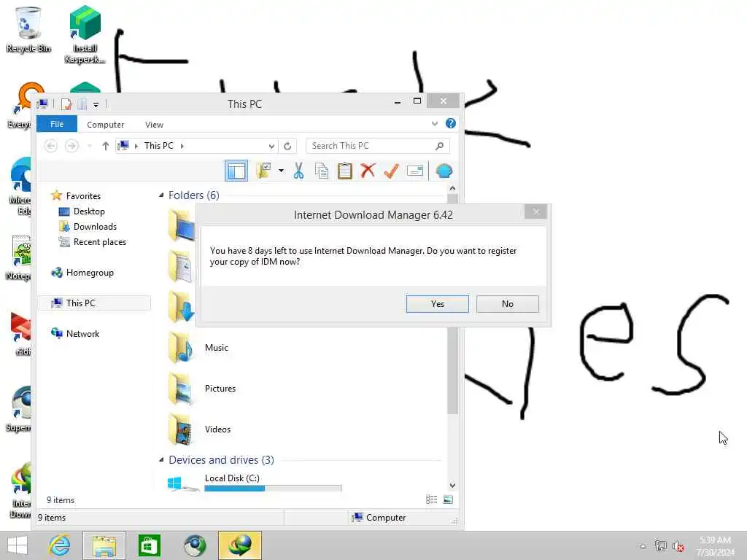Click the network tray icon
747x560 pixels.
(660, 545)
